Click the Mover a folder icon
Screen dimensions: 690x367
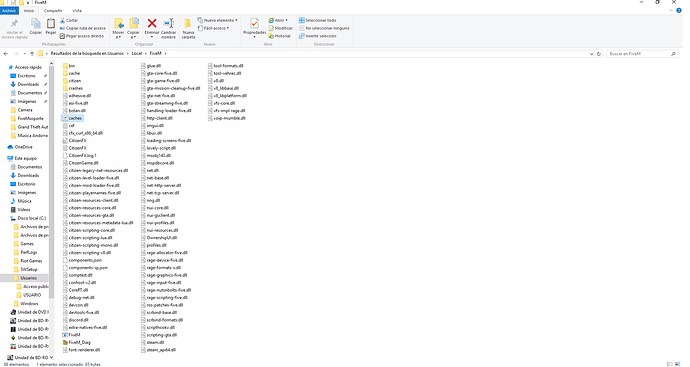(118, 23)
